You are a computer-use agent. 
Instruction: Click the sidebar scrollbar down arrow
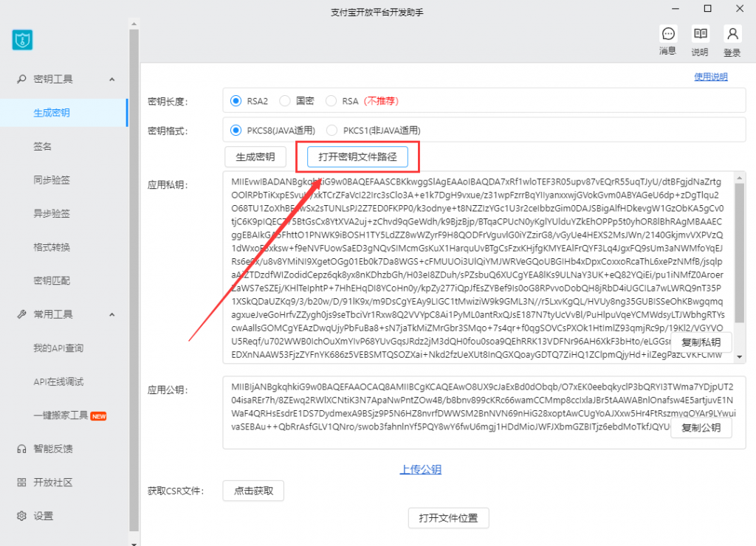point(134,544)
